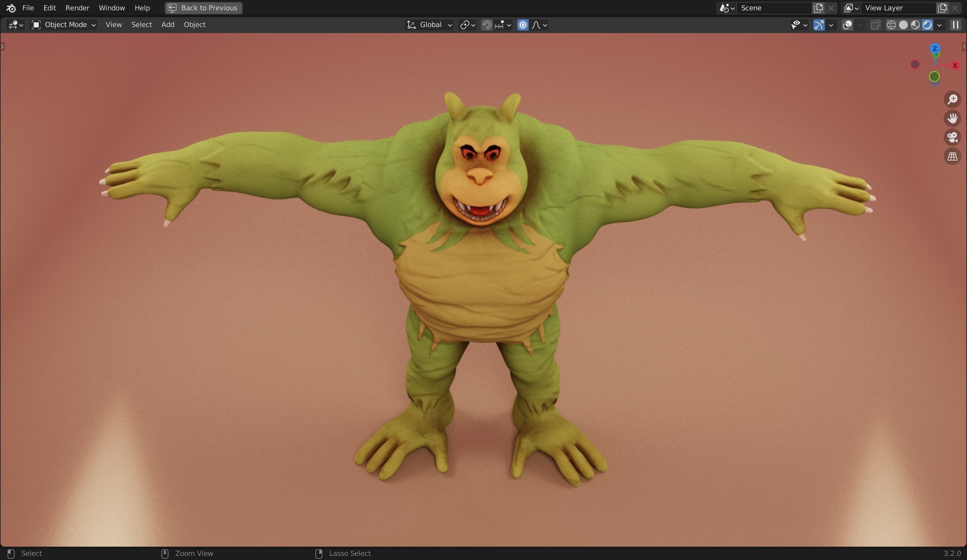
Task: Open the overlays options dropdown arrow
Action: pos(860,25)
